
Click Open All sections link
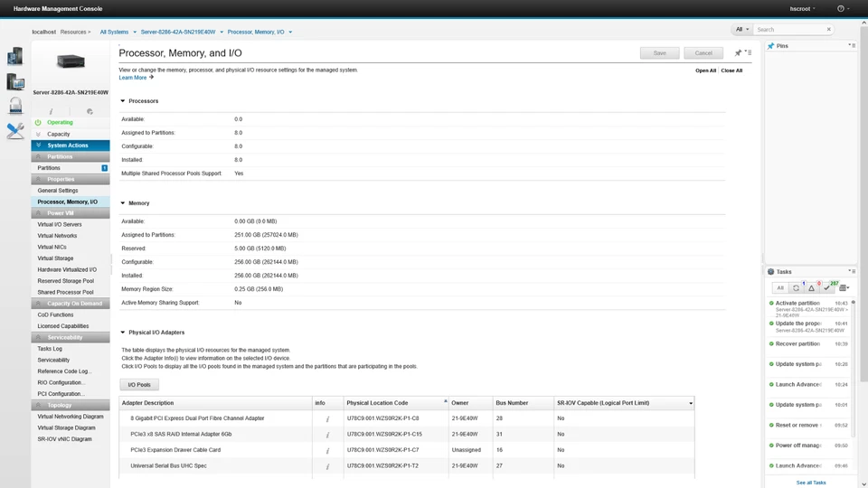[x=705, y=70]
